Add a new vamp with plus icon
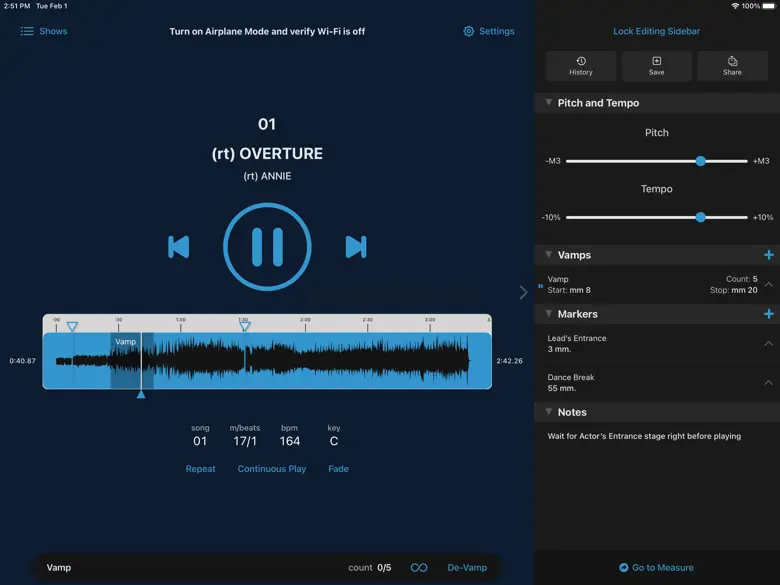This screenshot has height=585, width=780. [x=769, y=255]
